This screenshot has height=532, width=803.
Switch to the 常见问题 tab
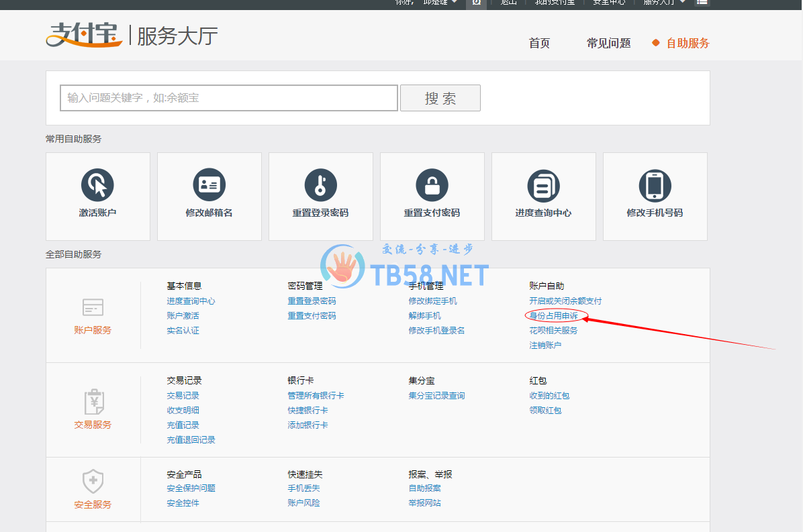click(608, 44)
